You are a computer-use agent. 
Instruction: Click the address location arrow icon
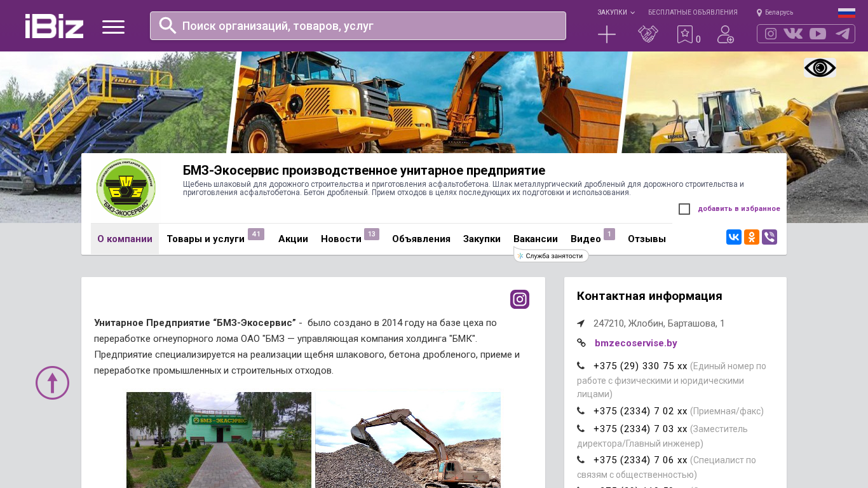(x=581, y=323)
